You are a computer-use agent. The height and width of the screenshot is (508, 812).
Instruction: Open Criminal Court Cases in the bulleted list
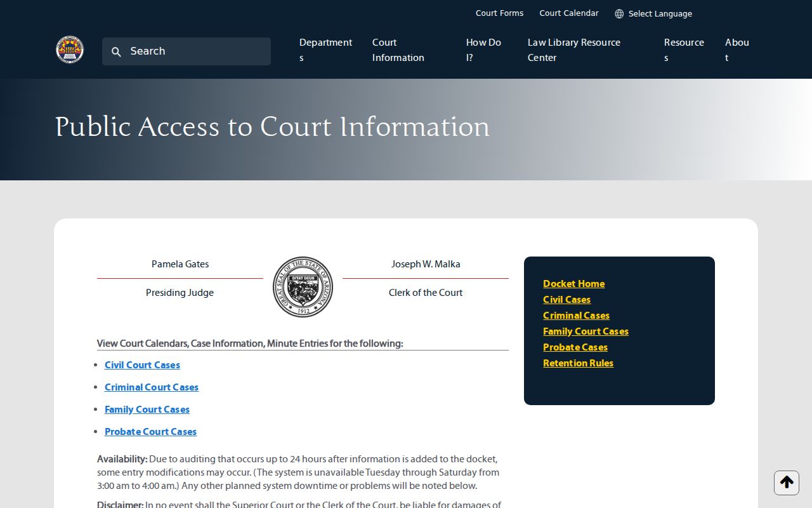(152, 387)
